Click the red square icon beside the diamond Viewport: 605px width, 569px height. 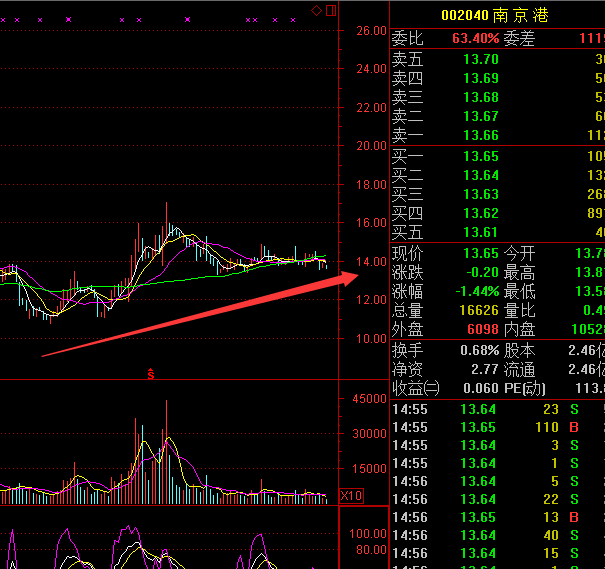pos(331,10)
